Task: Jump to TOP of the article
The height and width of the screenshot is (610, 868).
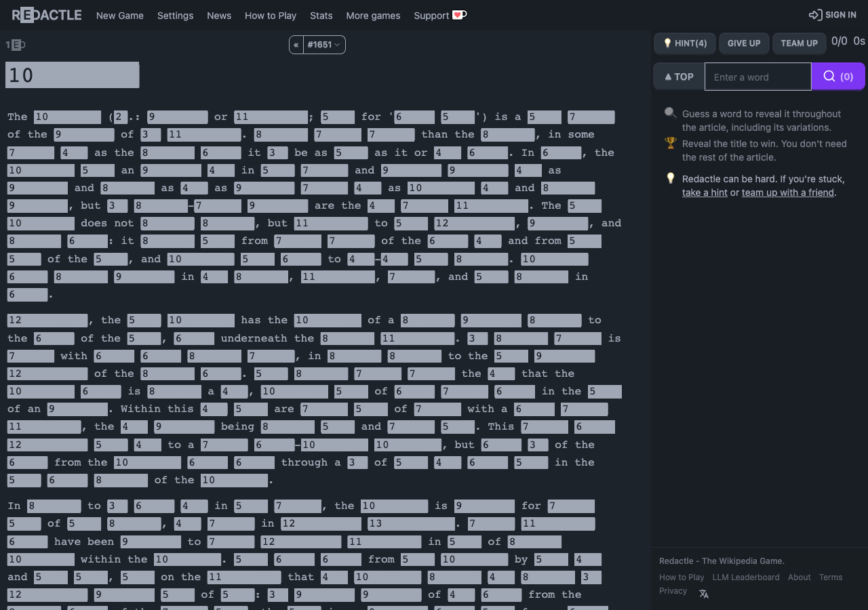Action: click(679, 77)
